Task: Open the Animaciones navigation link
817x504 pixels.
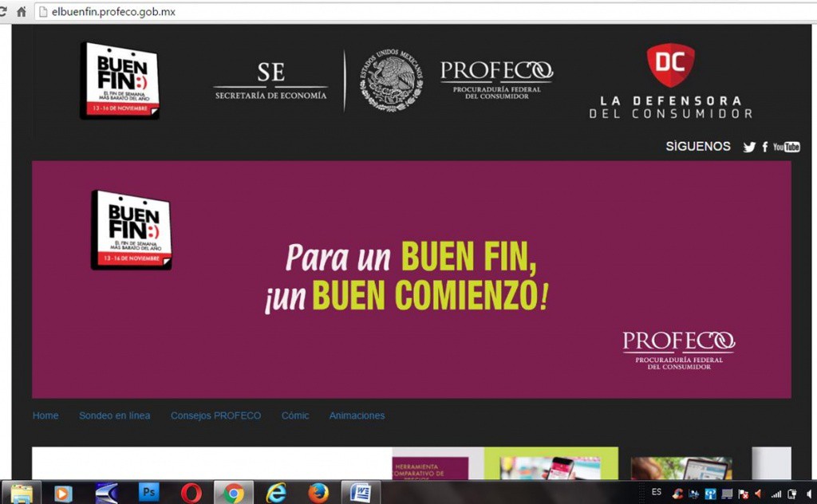Action: click(x=357, y=415)
